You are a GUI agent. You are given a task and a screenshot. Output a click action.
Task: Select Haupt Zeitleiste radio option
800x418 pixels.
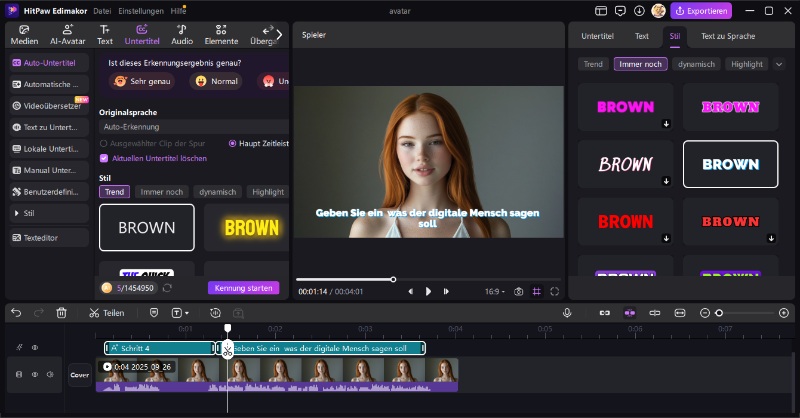click(233, 143)
